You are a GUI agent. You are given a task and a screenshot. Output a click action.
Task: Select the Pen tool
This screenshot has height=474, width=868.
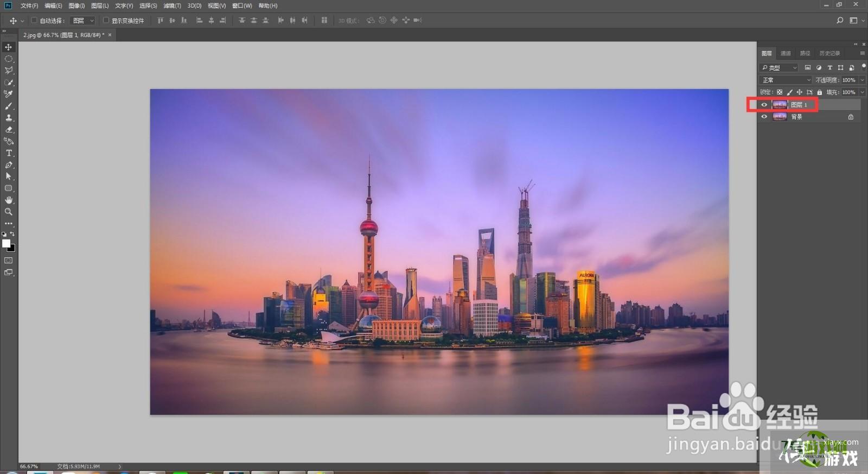pos(9,165)
